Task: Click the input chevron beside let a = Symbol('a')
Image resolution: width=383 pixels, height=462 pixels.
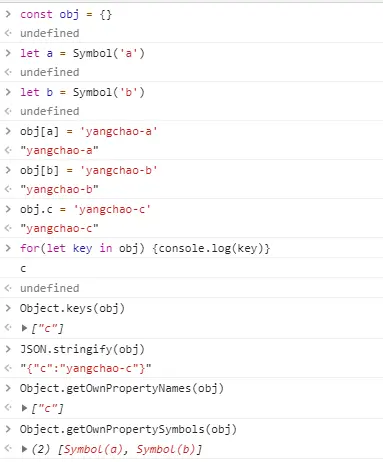Action: [x=8, y=53]
